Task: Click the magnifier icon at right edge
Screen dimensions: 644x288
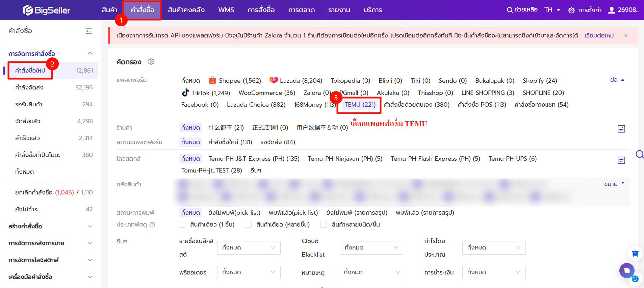Action: (640, 155)
